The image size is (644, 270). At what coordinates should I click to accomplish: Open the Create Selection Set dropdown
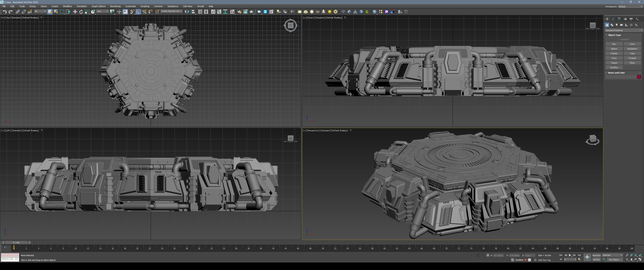pyautogui.click(x=171, y=11)
